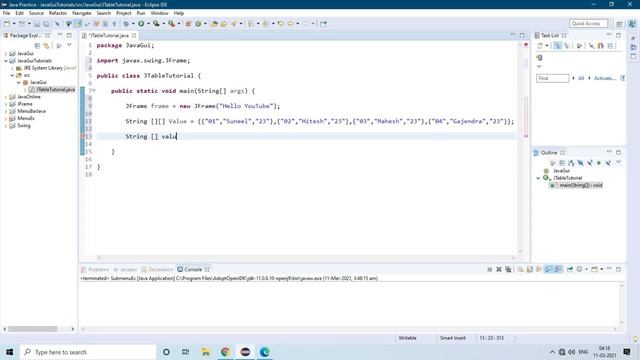640x360 pixels.
Task: Open the Refactor menu
Action: 58,13
